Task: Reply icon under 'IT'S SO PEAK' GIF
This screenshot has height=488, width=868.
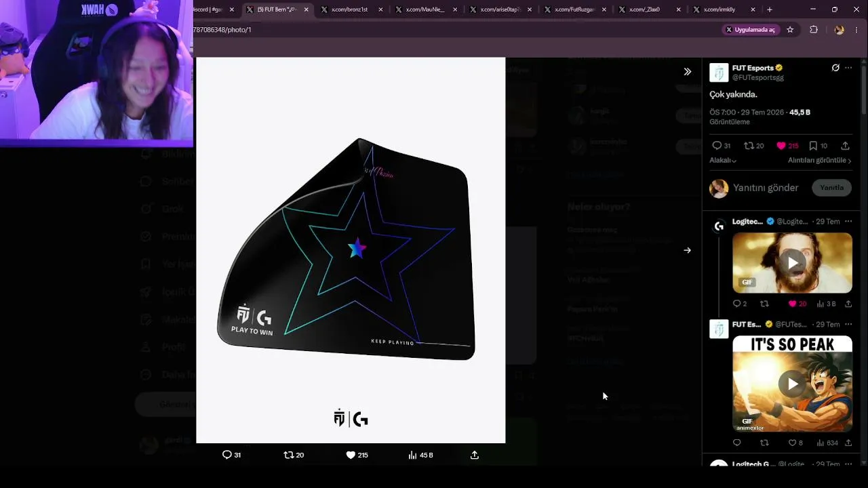Action: pos(737,443)
